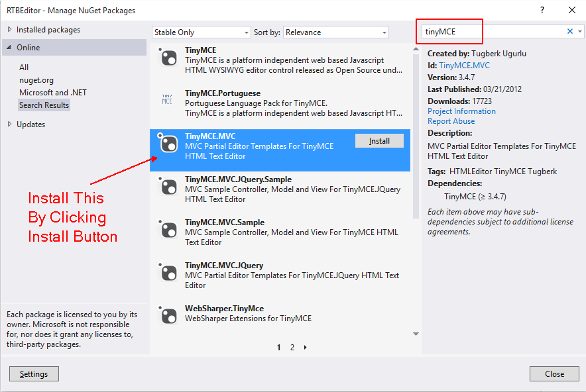Click the TinyMCE package icon
Viewport: 586px width, 392px height.
pyautogui.click(x=168, y=58)
